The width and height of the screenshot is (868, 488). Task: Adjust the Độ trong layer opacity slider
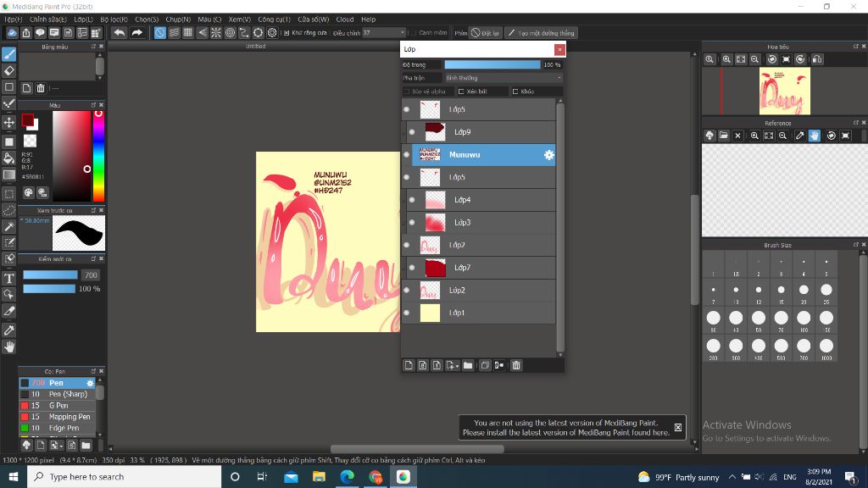(492, 64)
